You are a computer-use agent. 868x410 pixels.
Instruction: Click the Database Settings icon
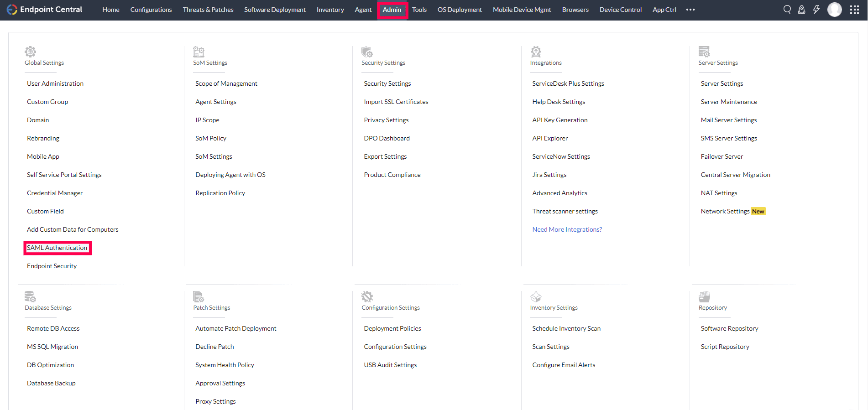30,296
